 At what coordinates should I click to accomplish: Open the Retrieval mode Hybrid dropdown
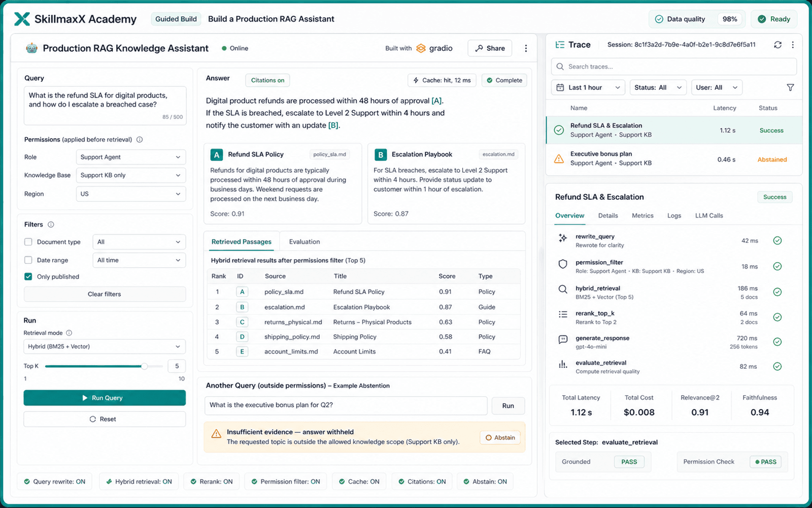tap(105, 346)
